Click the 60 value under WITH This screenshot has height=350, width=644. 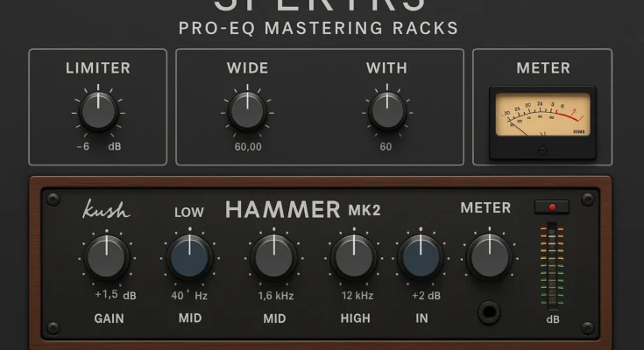(386, 146)
